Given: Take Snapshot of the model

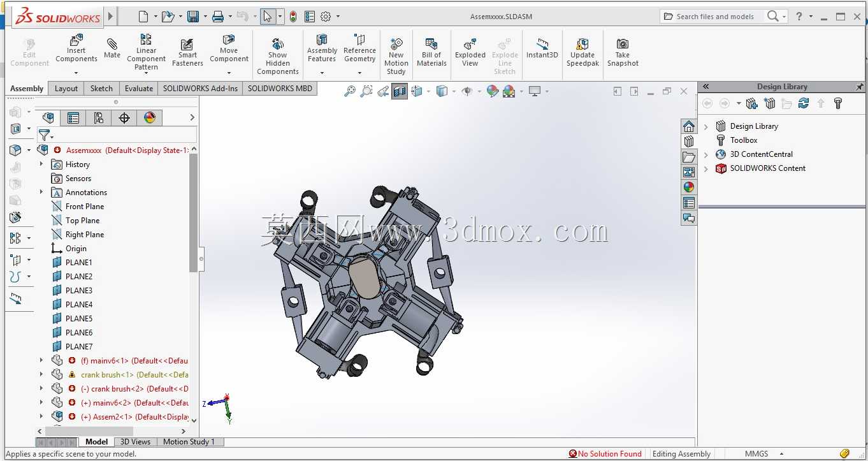Looking at the screenshot, I should click(x=623, y=52).
